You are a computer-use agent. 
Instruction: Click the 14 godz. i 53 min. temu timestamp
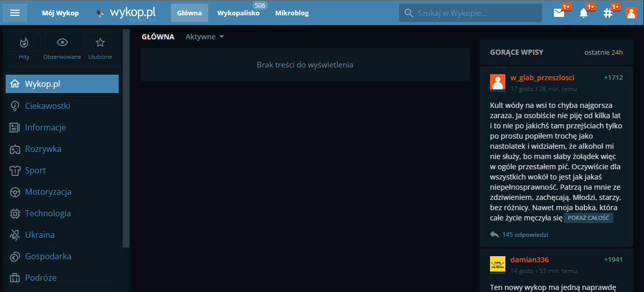544,271
